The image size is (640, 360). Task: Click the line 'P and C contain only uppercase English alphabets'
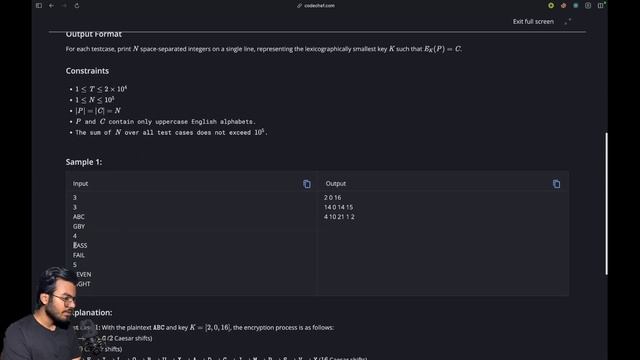coord(165,122)
